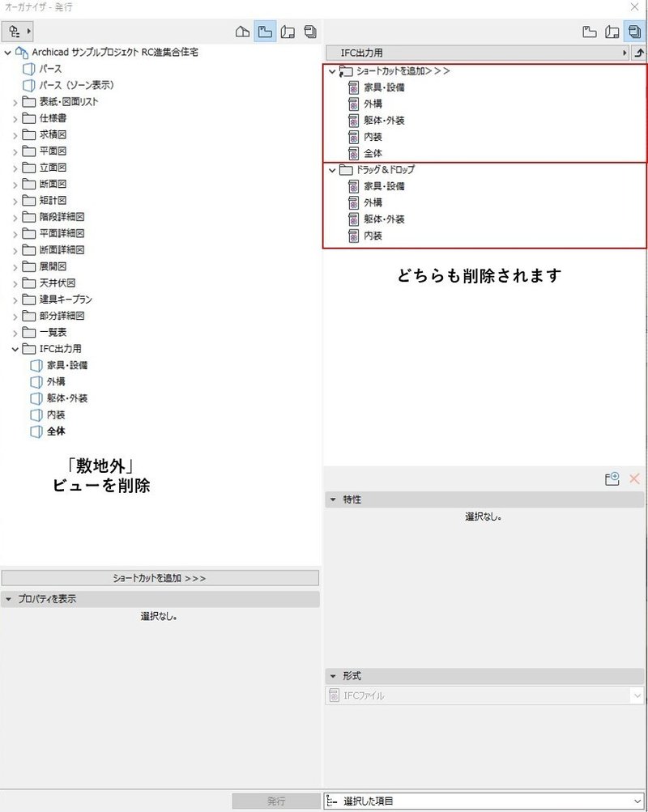
Task: Expand the 求積図 folder
Action: point(15,135)
